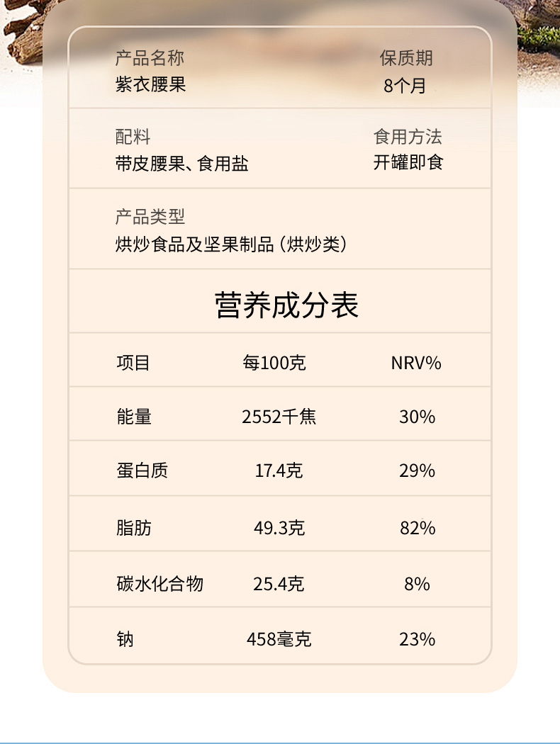Click the fat amount 49.3克
Viewport: 560px width, 744px height.
point(279,528)
